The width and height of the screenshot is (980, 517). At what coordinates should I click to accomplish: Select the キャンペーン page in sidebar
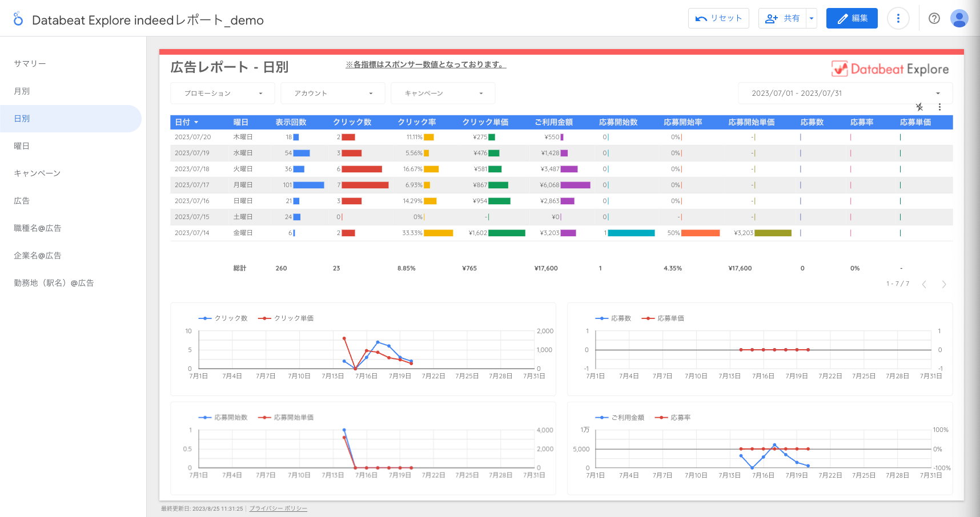37,173
